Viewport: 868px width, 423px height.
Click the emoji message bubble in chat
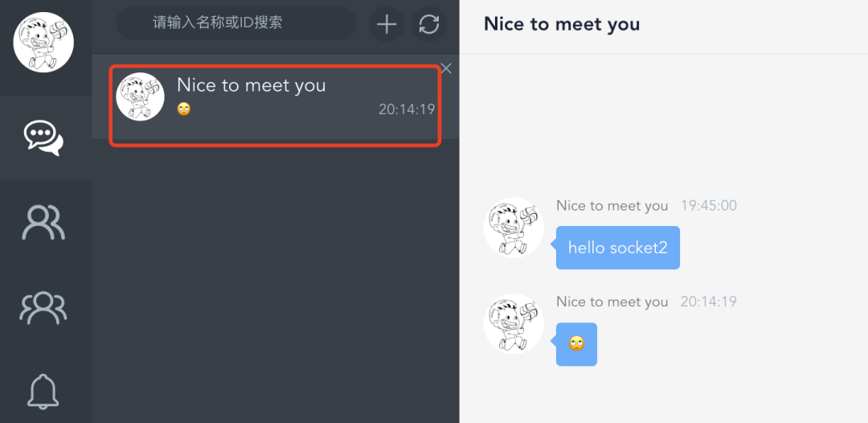576,344
